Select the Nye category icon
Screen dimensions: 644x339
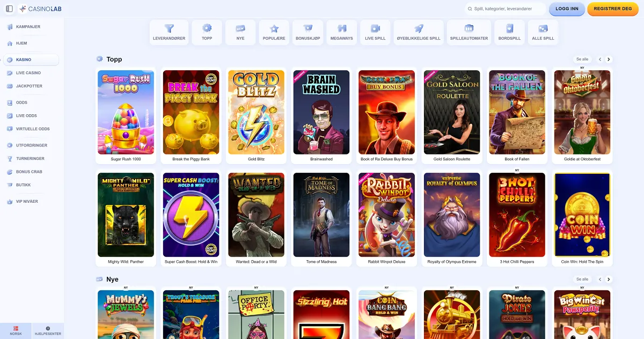tap(240, 28)
